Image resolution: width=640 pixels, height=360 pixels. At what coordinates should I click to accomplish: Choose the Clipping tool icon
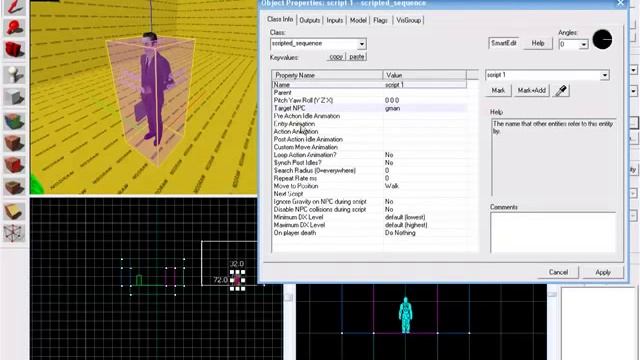[14, 211]
